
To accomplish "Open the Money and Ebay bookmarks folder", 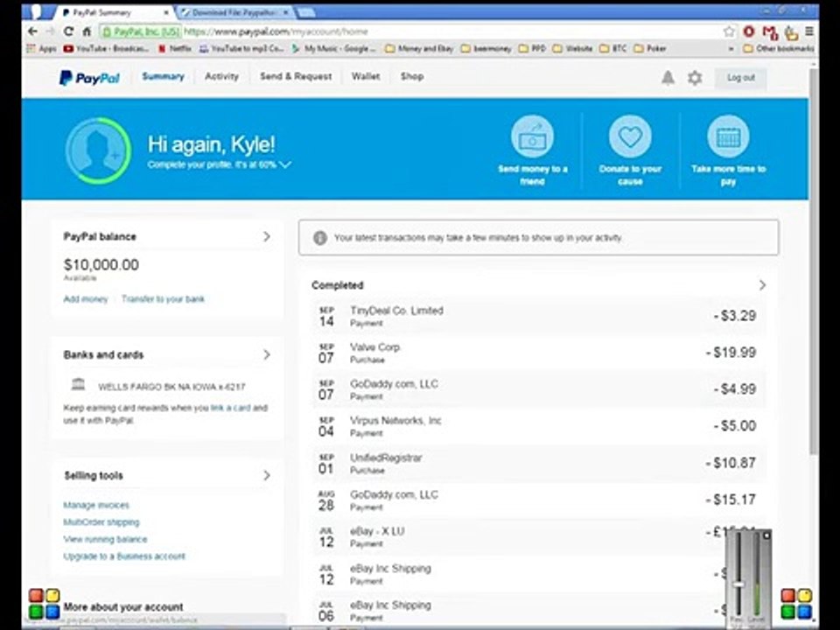I will pos(419,48).
